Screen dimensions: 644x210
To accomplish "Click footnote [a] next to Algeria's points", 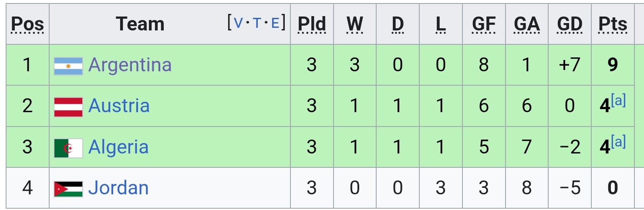I will (x=618, y=142).
